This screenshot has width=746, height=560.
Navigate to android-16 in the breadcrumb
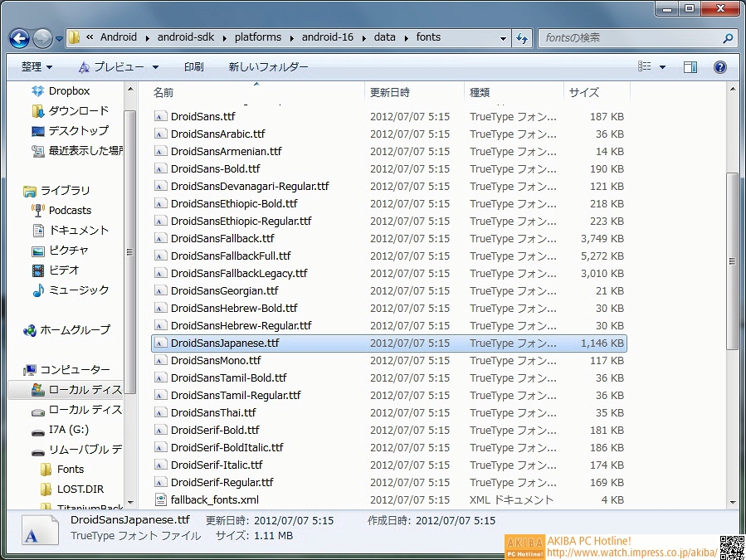click(x=326, y=37)
